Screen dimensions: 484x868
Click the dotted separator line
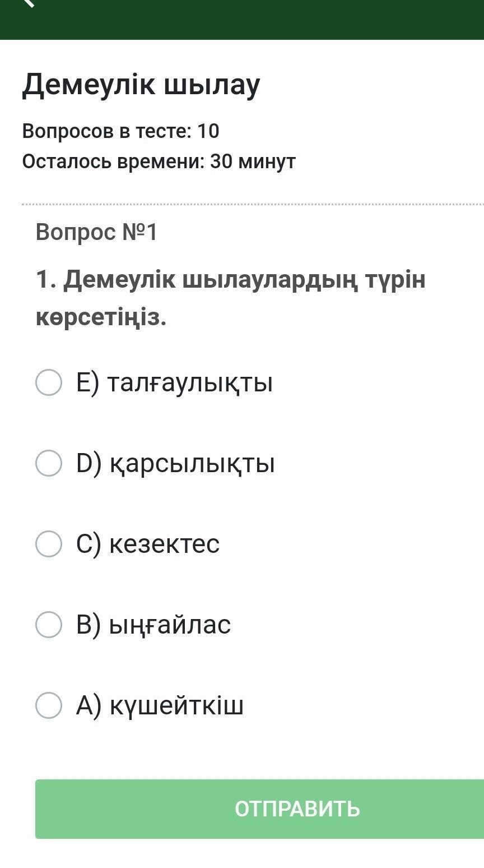[x=252, y=205]
